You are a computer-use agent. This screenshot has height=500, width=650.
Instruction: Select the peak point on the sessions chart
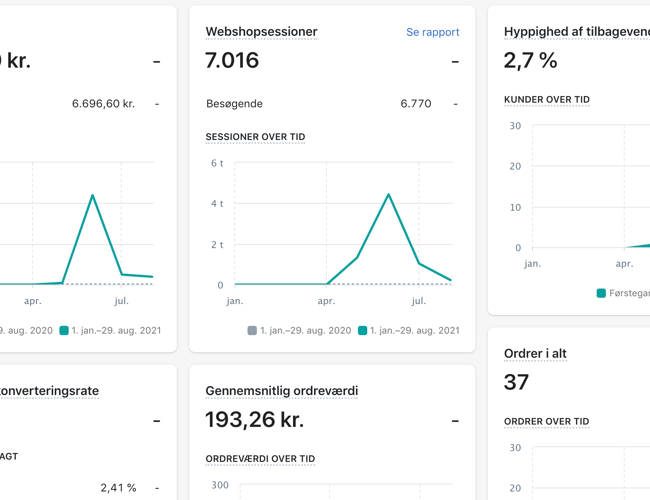pyautogui.click(x=388, y=194)
